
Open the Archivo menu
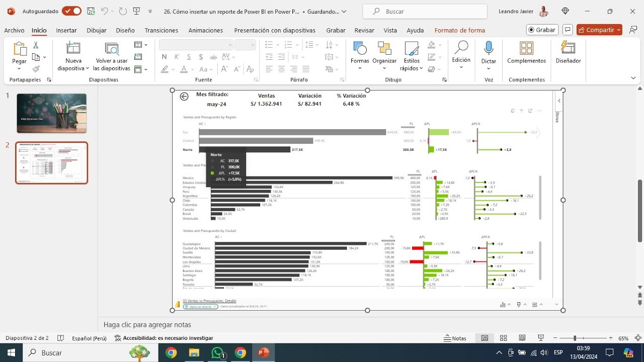(x=14, y=30)
